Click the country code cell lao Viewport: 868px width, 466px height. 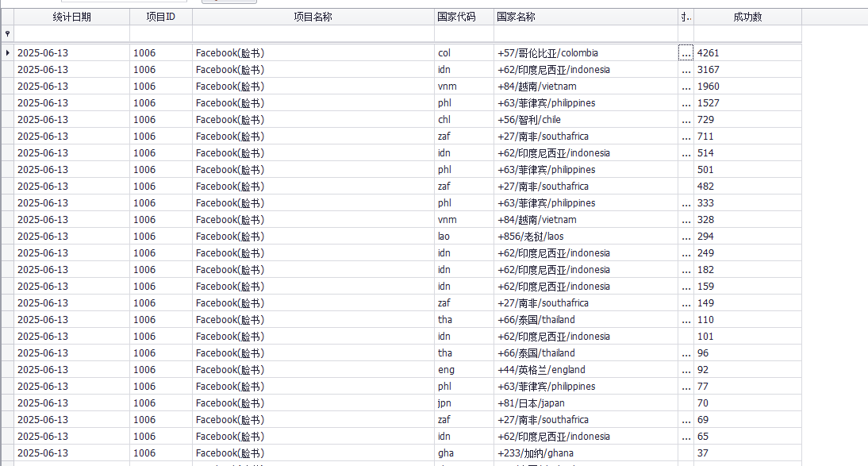464,236
